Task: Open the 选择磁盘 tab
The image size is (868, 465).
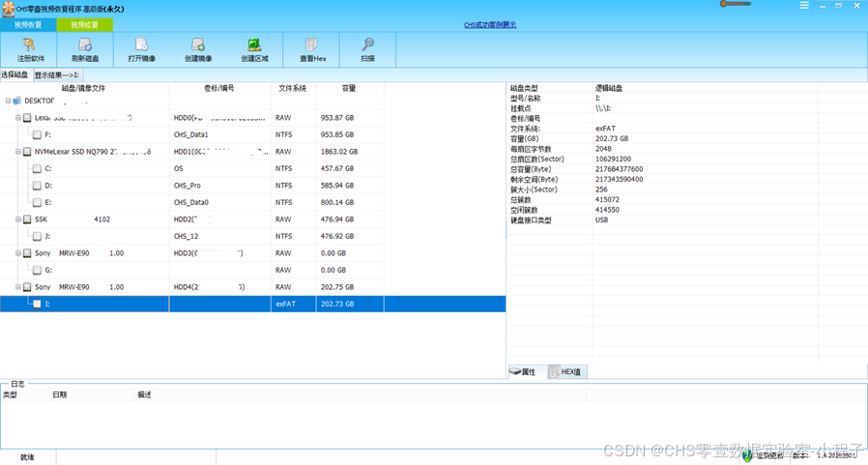Action: (14, 74)
